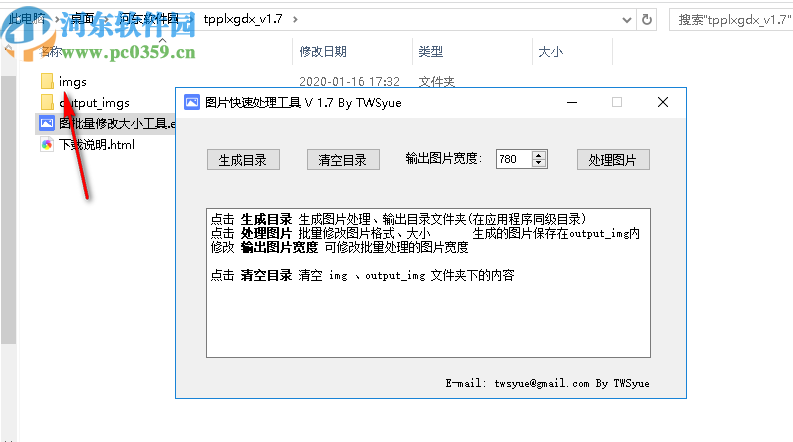Screen dimensions: 793x442
Task: Close the 图片快速处理工具 window
Action: tap(663, 103)
